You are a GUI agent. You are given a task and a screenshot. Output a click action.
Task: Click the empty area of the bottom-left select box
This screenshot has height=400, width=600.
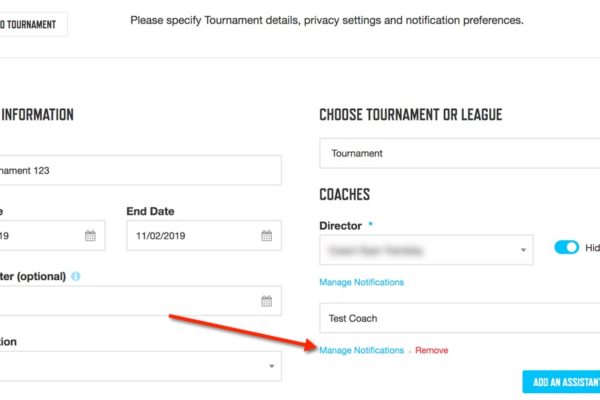(132, 366)
